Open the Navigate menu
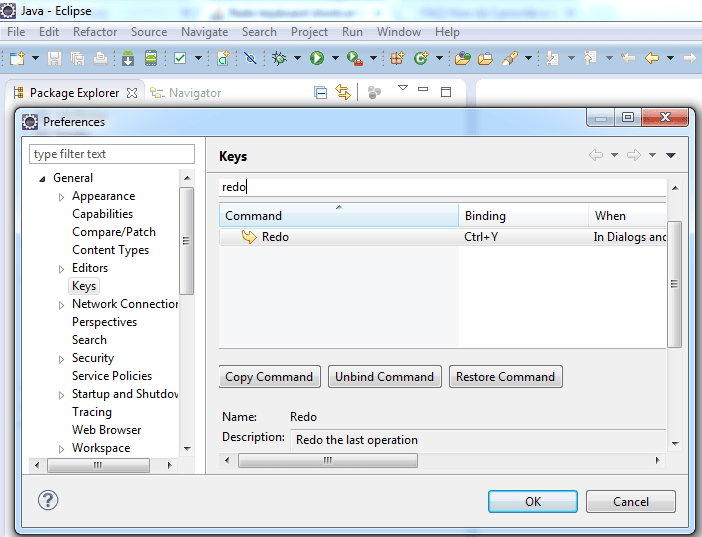This screenshot has width=702, height=537. 205,32
